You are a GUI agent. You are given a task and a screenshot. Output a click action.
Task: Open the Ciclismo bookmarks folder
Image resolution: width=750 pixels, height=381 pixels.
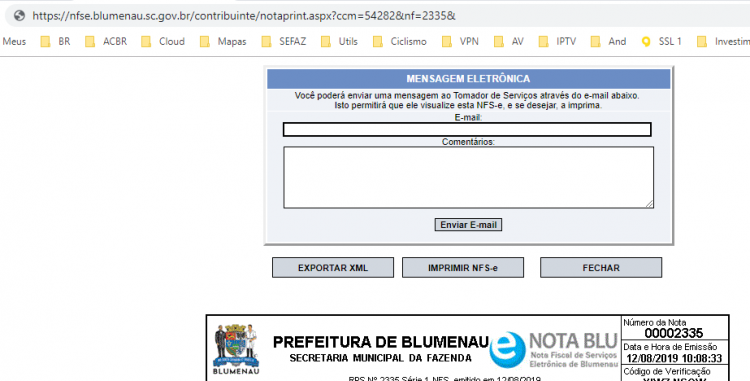[x=400, y=42]
